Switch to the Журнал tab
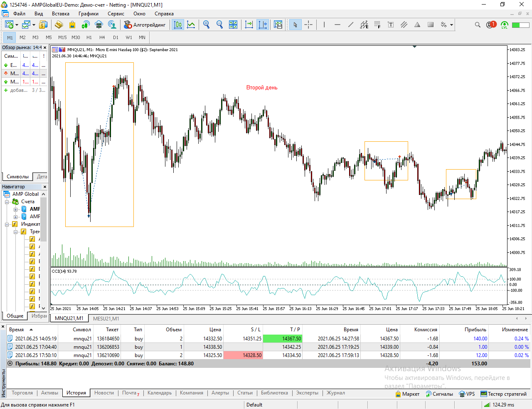This screenshot has width=532, height=409. 335,393
